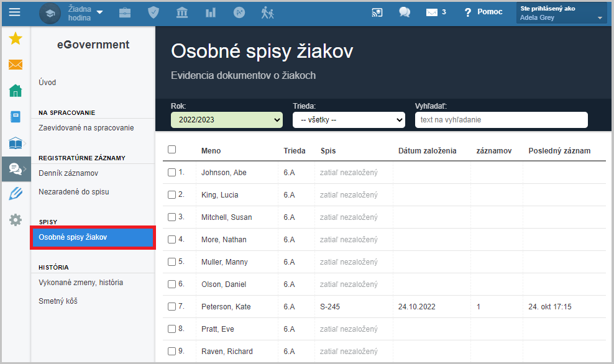The image size is (614, 364).
Task: Open the open book sidebar icon
Action: click(x=16, y=143)
